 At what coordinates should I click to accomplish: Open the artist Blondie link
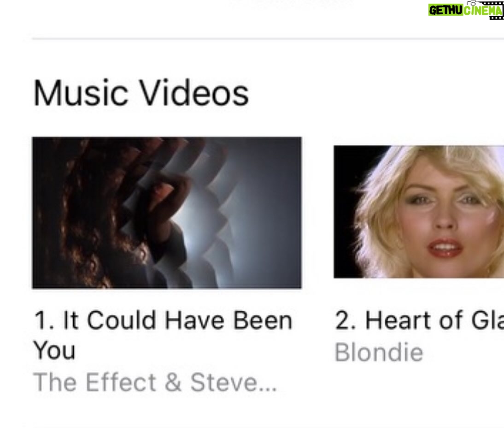coord(379,352)
